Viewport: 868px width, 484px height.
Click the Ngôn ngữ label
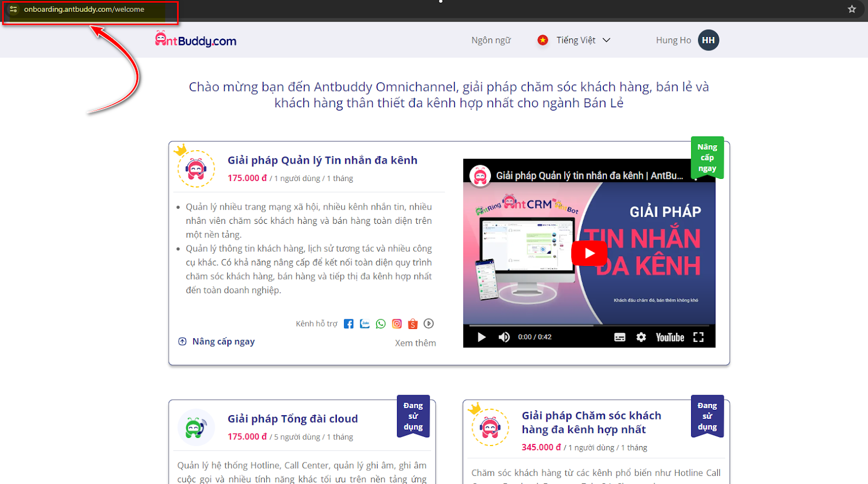click(491, 40)
